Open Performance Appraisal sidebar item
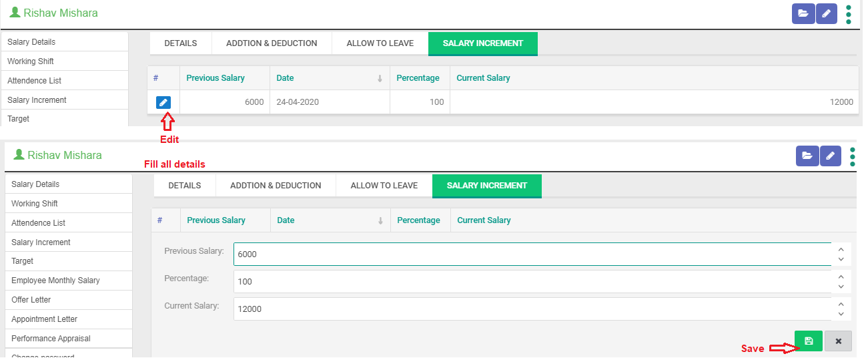This screenshot has height=358, width=868. tap(51, 339)
